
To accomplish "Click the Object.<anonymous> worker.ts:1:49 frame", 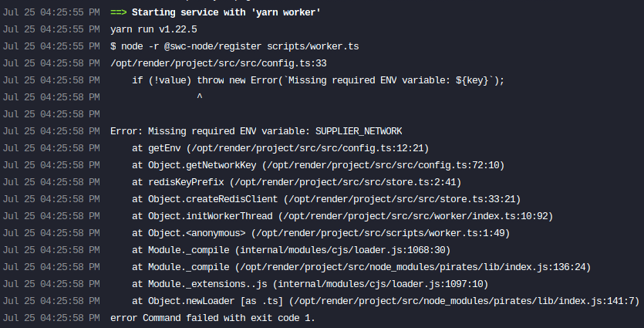I will coord(321,233).
